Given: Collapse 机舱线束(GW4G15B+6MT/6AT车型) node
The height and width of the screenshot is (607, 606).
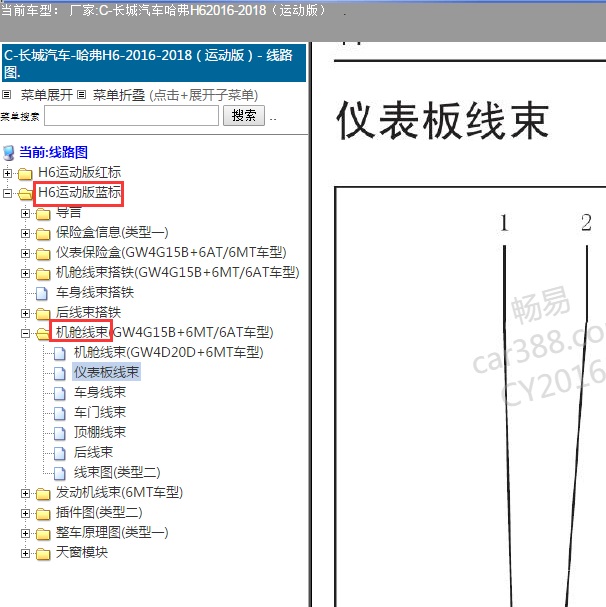Looking at the screenshot, I should point(25,333).
